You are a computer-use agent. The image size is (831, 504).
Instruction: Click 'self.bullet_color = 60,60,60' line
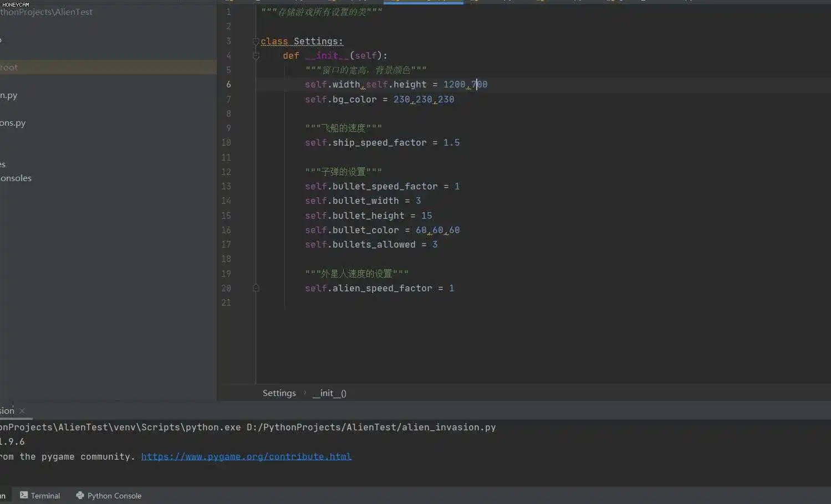(382, 230)
